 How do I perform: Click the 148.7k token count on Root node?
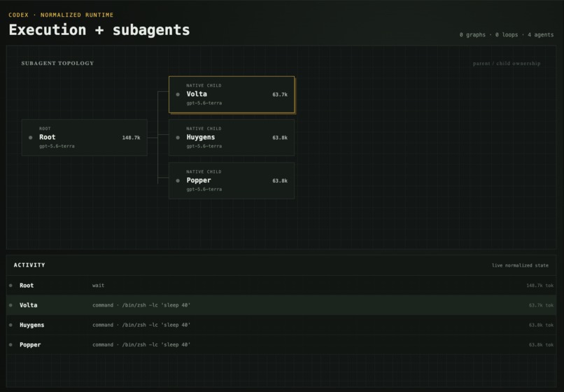point(132,137)
